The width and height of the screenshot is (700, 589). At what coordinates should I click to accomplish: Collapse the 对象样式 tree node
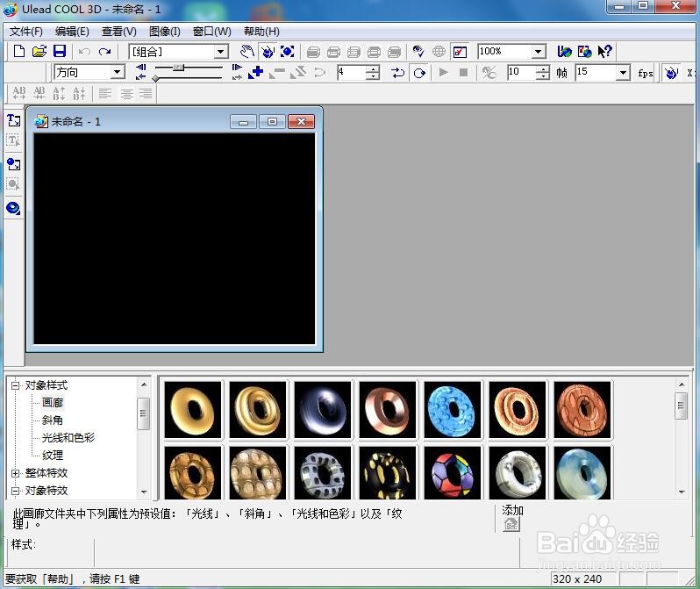tap(15, 385)
